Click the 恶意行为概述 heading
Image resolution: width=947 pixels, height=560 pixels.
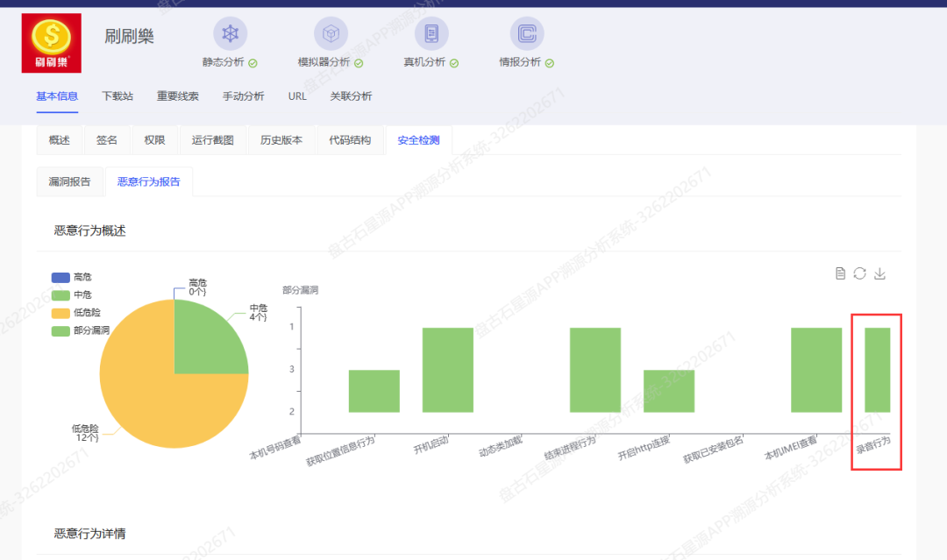tap(90, 230)
